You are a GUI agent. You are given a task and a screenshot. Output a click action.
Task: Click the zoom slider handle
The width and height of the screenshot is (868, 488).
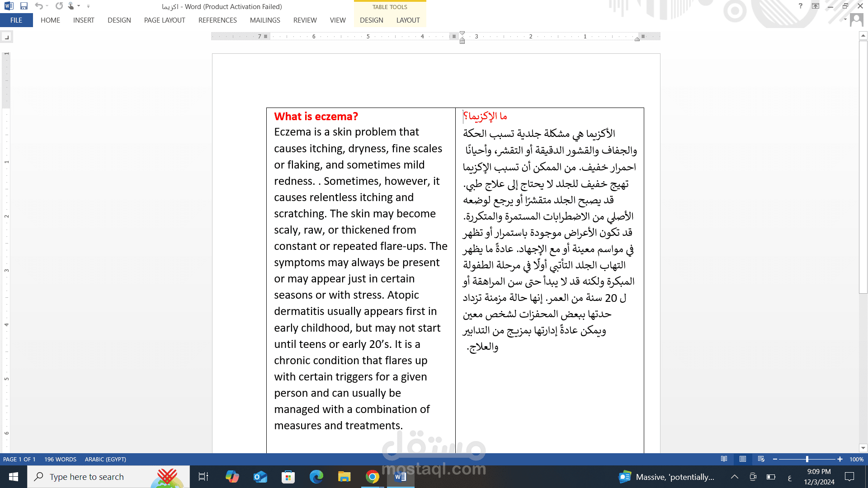(x=807, y=459)
